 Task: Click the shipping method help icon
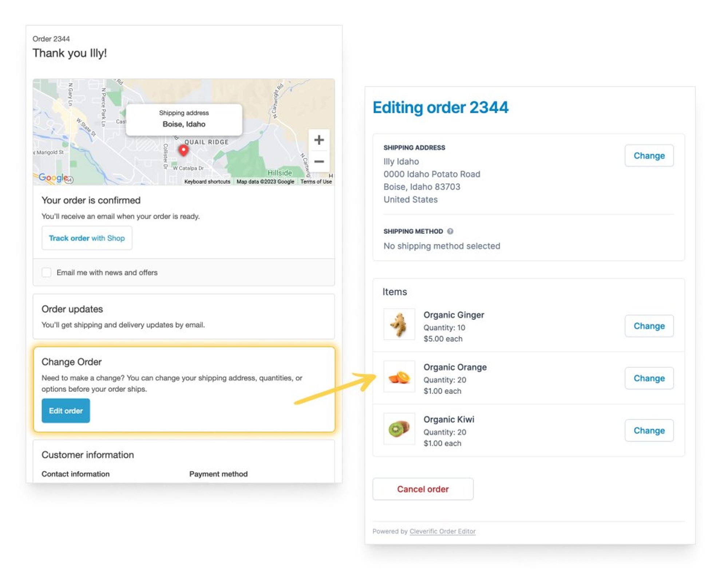pyautogui.click(x=450, y=231)
